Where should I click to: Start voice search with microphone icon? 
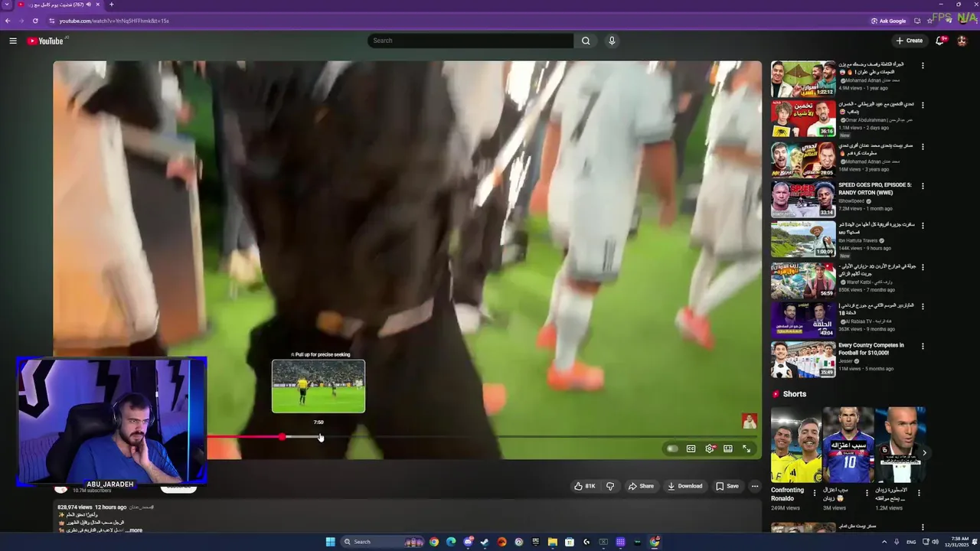click(x=612, y=41)
